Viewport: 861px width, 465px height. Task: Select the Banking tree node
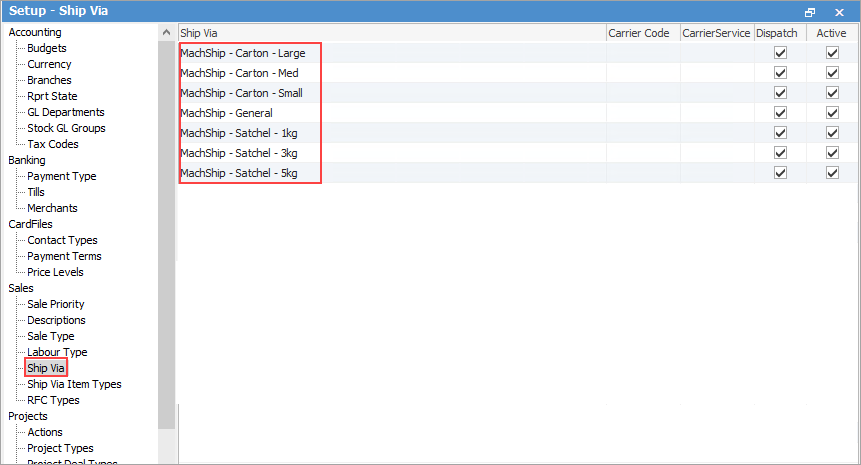[x=27, y=160]
